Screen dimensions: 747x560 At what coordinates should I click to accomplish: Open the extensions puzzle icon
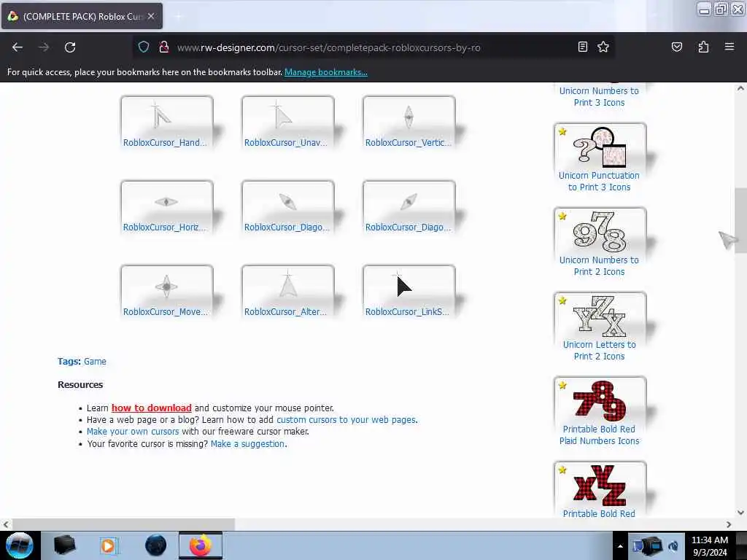pos(703,47)
